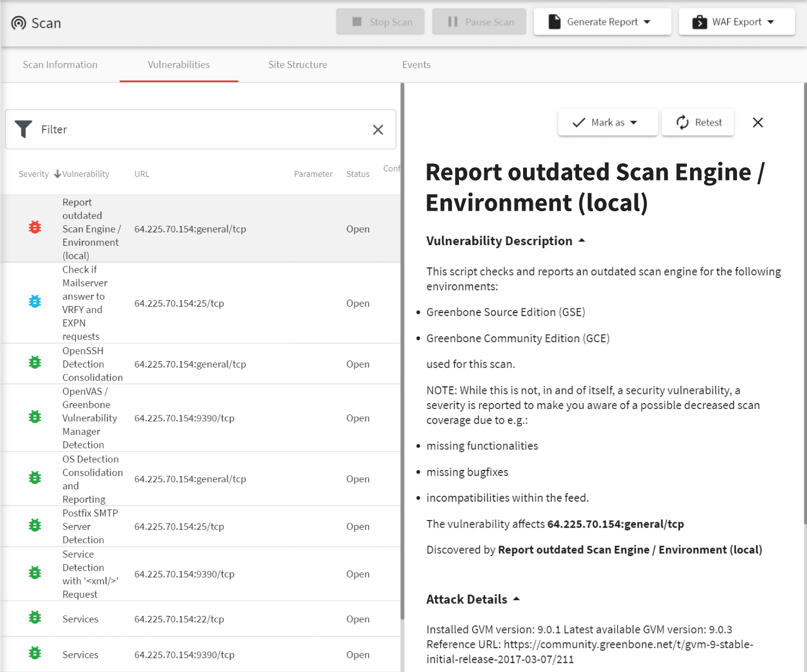Image resolution: width=807 pixels, height=672 pixels.
Task: Click Open status in OpenSSH Detection row
Action: [358, 364]
